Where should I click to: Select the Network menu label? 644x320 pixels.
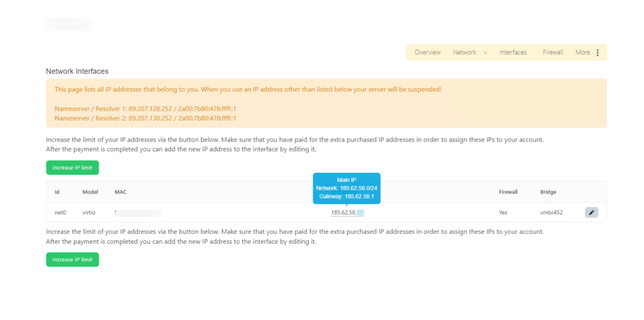coord(464,52)
